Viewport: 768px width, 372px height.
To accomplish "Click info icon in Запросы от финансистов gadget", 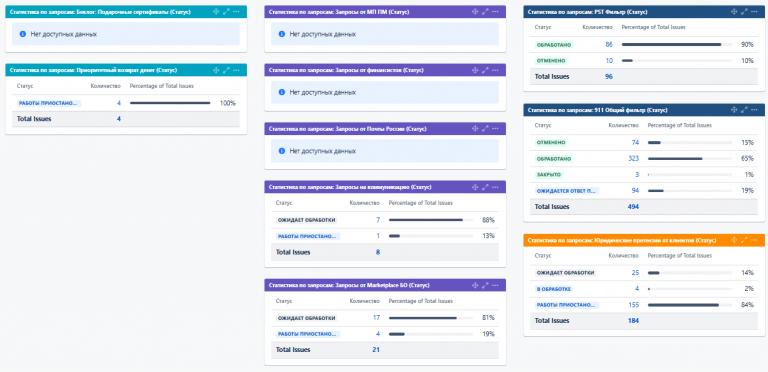I will [x=282, y=92].
